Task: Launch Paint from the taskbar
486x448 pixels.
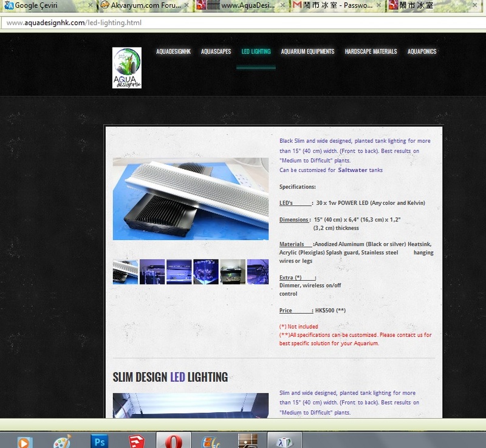Action: [x=63, y=441]
